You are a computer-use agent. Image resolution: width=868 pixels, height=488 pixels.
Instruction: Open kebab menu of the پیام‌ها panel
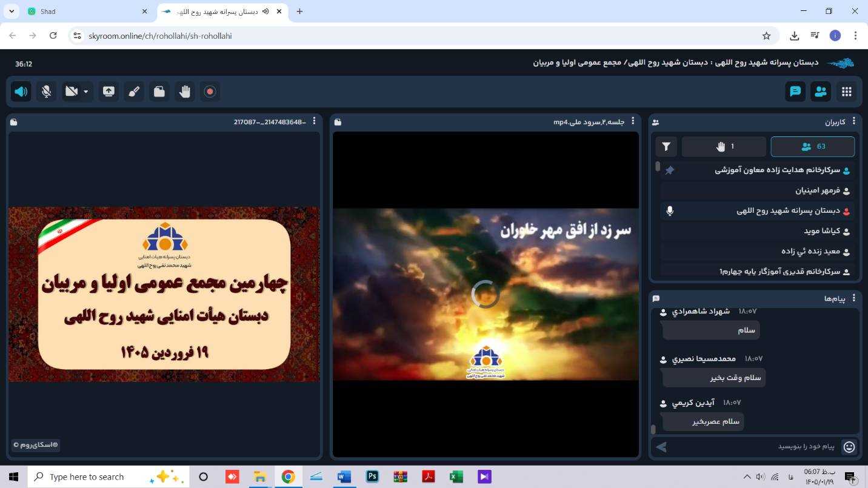[853, 298]
